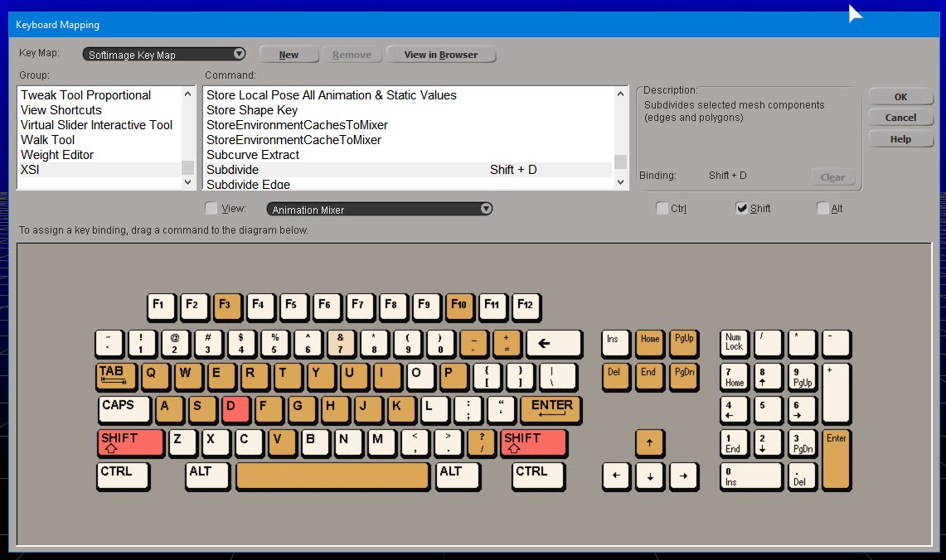Click the Cancel button
This screenshot has width=946, height=560.
pyautogui.click(x=900, y=118)
